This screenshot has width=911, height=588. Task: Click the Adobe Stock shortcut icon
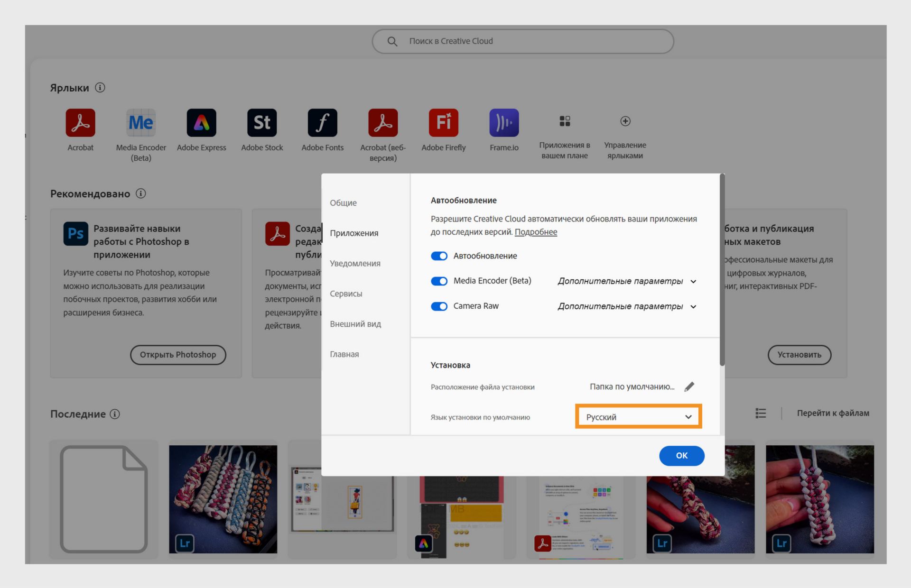262,122
